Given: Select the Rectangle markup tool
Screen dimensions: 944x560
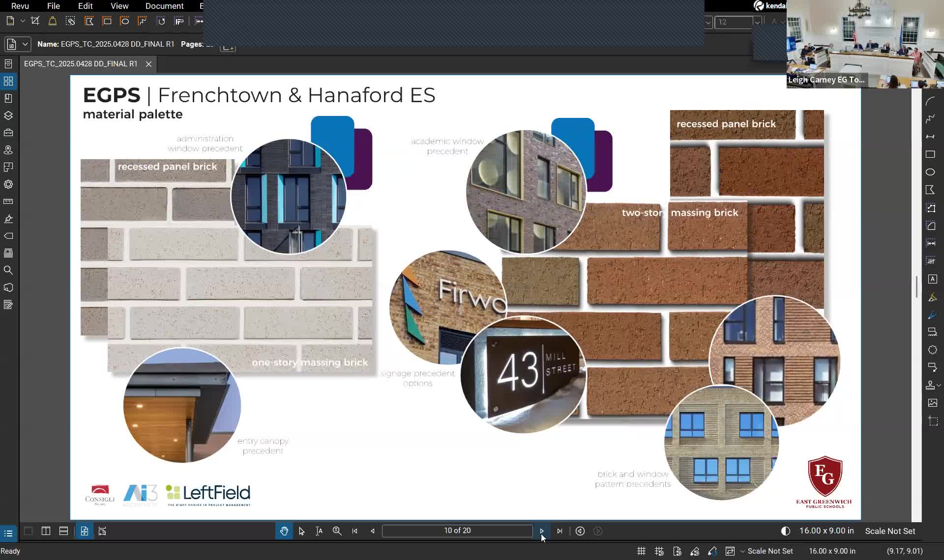Looking at the screenshot, I should click(x=930, y=154).
